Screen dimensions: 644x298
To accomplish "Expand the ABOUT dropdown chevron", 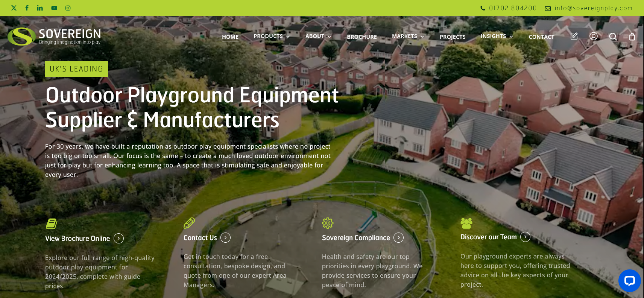I will [329, 36].
